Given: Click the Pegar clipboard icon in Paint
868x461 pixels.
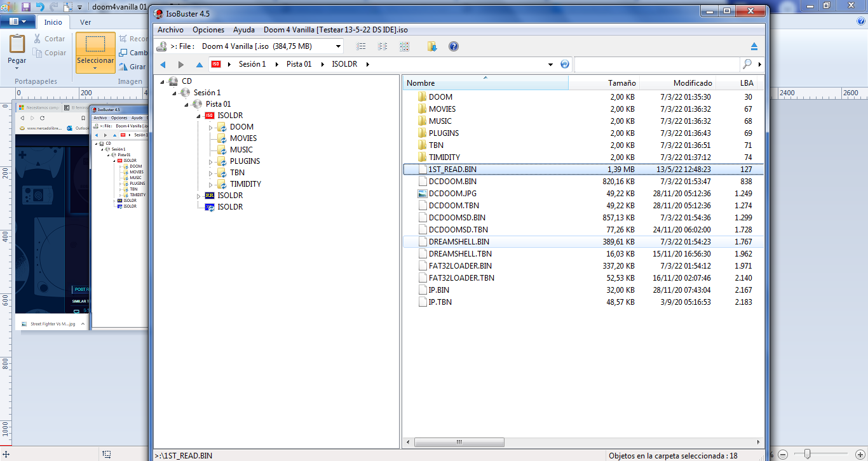Looking at the screenshot, I should 17,44.
